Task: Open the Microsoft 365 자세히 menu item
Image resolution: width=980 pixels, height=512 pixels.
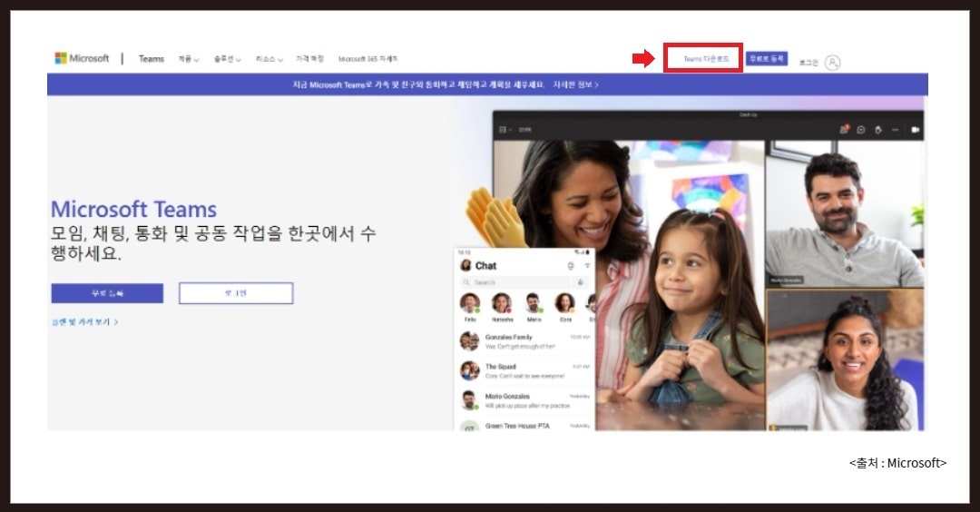Action: pyautogui.click(x=367, y=59)
